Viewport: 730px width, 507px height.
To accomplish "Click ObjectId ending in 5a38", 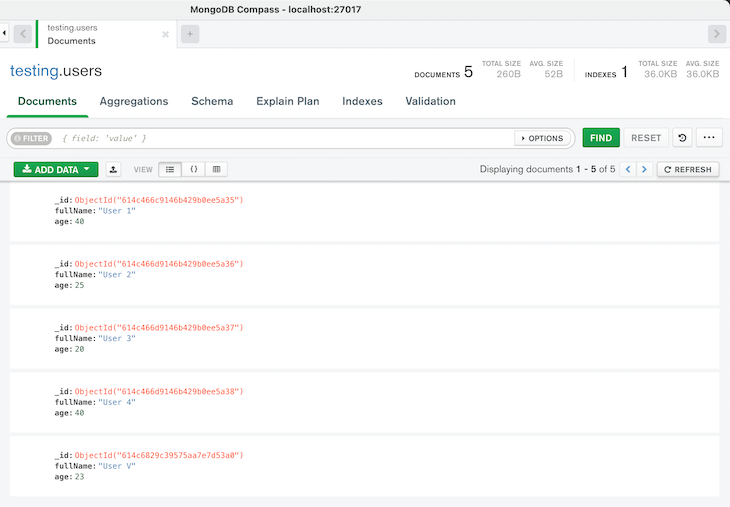I will click(159, 392).
